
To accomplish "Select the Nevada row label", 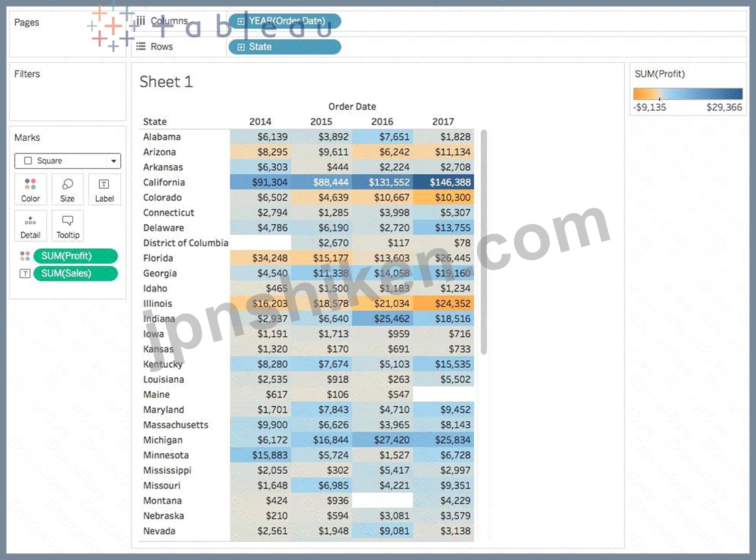I will pos(159,531).
